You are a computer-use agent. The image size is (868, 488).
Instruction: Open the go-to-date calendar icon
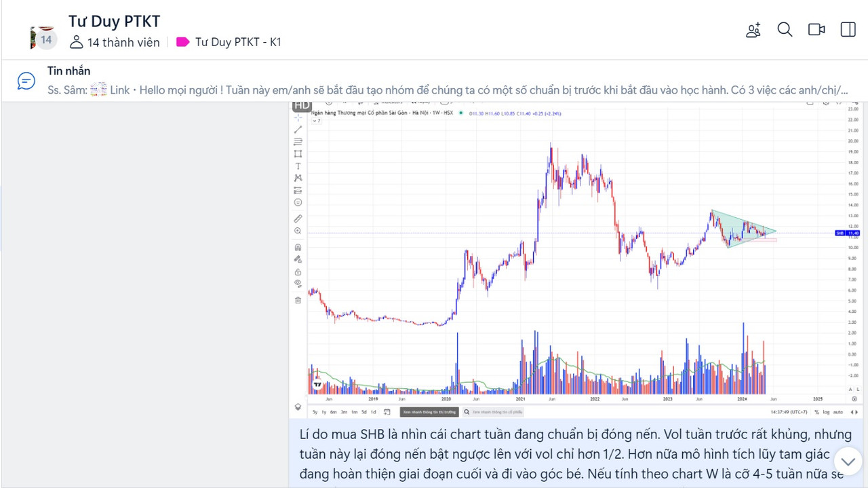[x=387, y=412]
